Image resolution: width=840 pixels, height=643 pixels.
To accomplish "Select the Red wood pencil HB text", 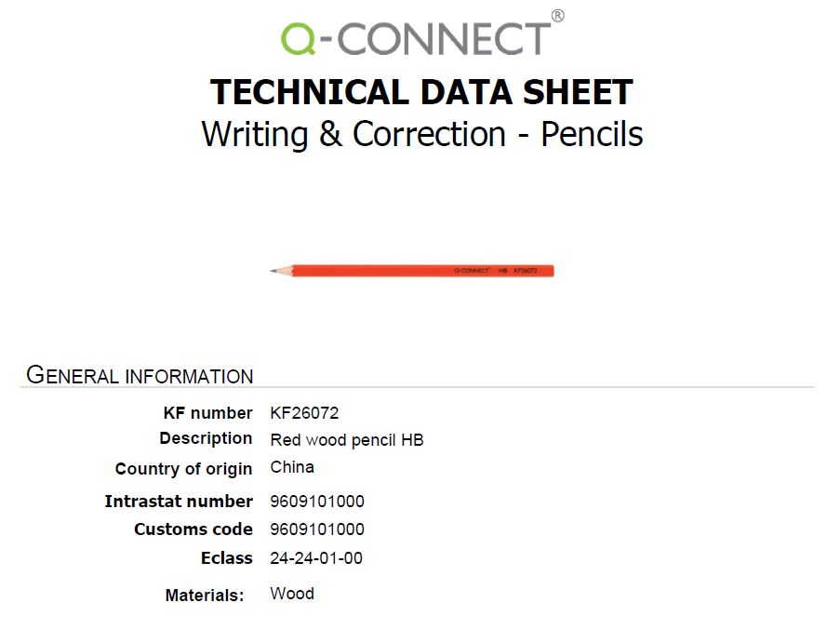I will click(x=347, y=440).
